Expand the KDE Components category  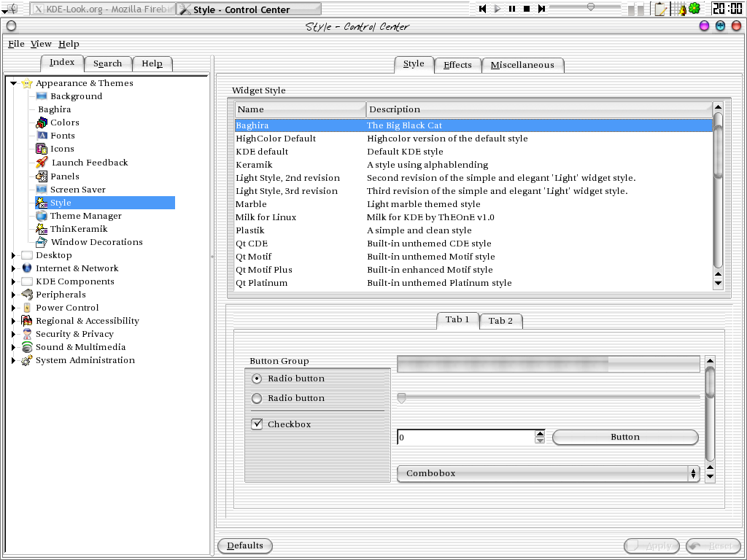point(13,281)
